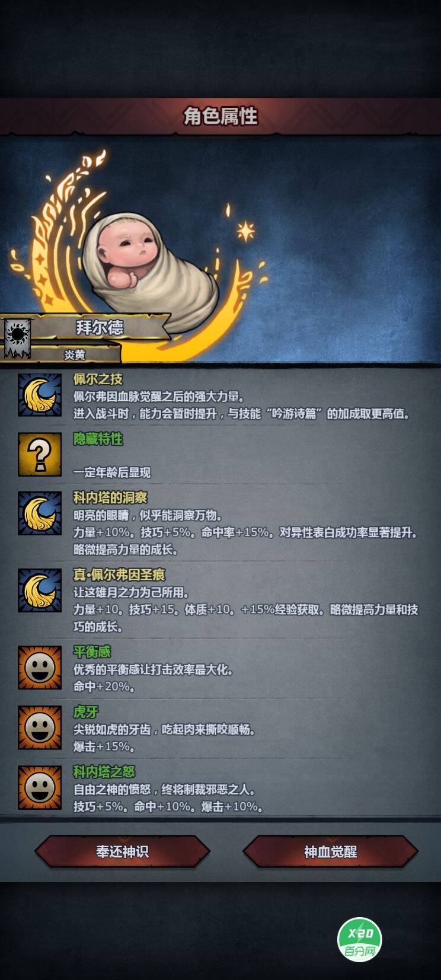Image resolution: width=441 pixels, height=980 pixels.
Task: Tap the black sun banner emblem
Action: (17, 337)
